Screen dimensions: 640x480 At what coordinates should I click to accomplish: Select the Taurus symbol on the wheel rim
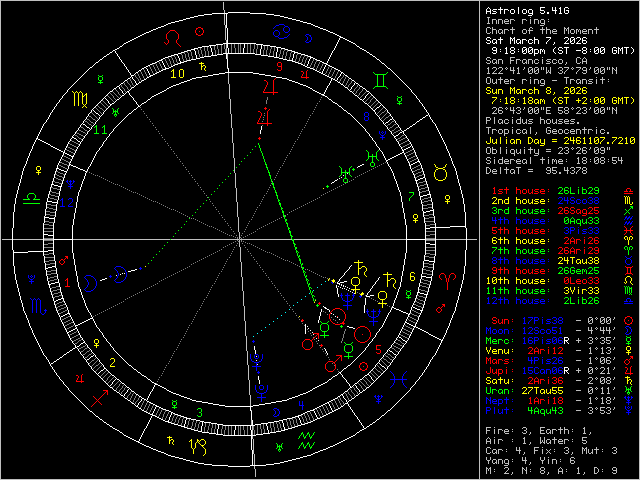[x=440, y=173]
